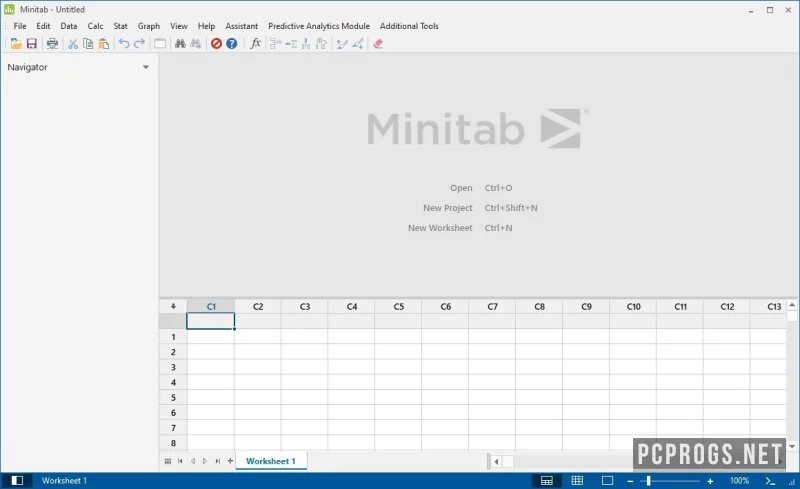Open the Calc menu
Image resolution: width=800 pixels, height=489 pixels.
95,26
